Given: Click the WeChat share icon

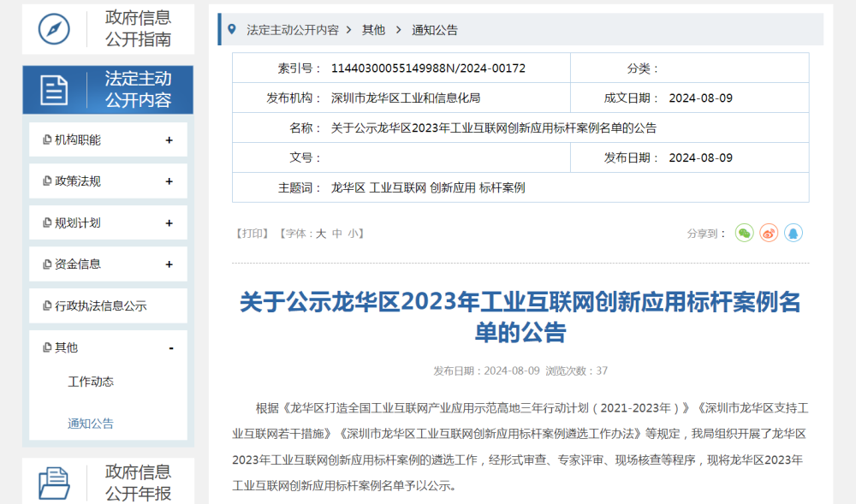Looking at the screenshot, I should point(745,233).
